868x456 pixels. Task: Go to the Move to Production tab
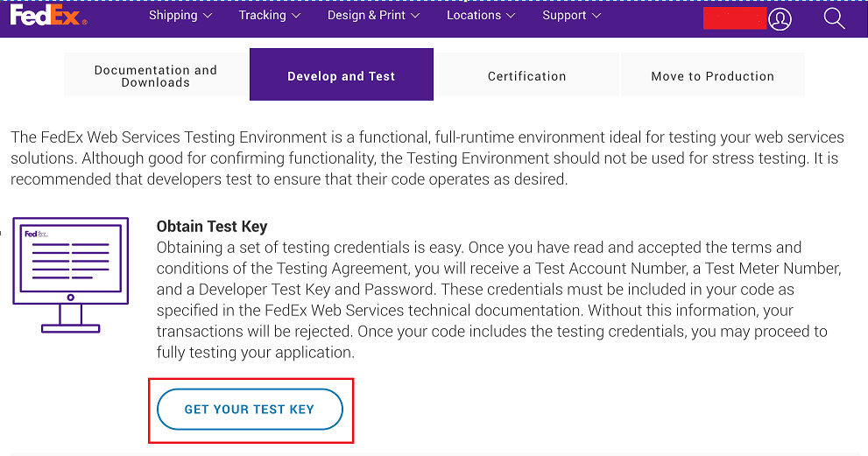pyautogui.click(x=712, y=75)
